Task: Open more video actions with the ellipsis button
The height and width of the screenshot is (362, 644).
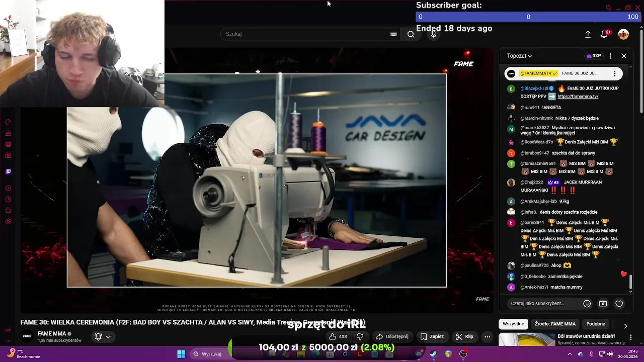Action: [x=487, y=337]
